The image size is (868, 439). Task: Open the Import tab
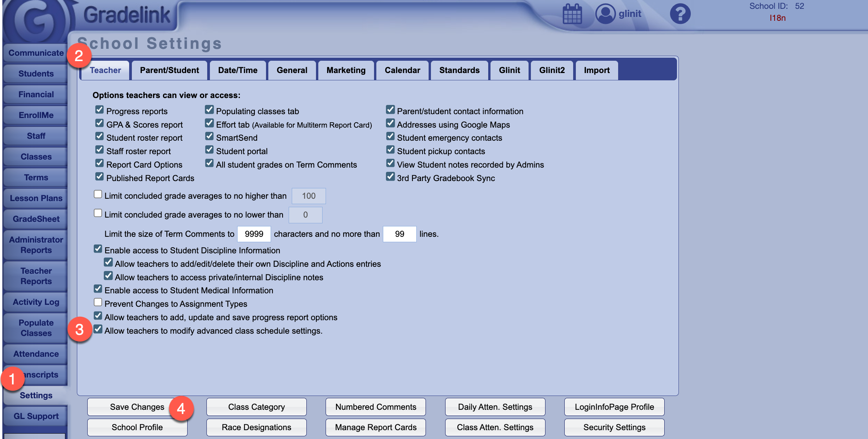click(x=596, y=70)
